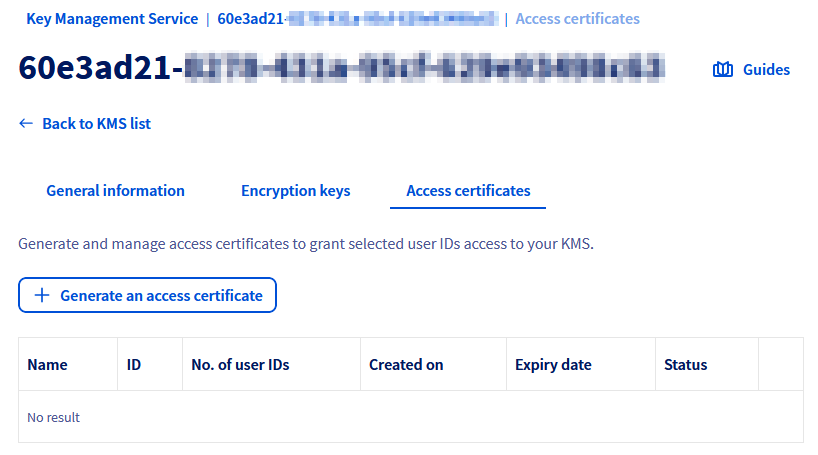Open the Key Management Service breadcrumb
The width and height of the screenshot is (818, 455).
pos(112,19)
